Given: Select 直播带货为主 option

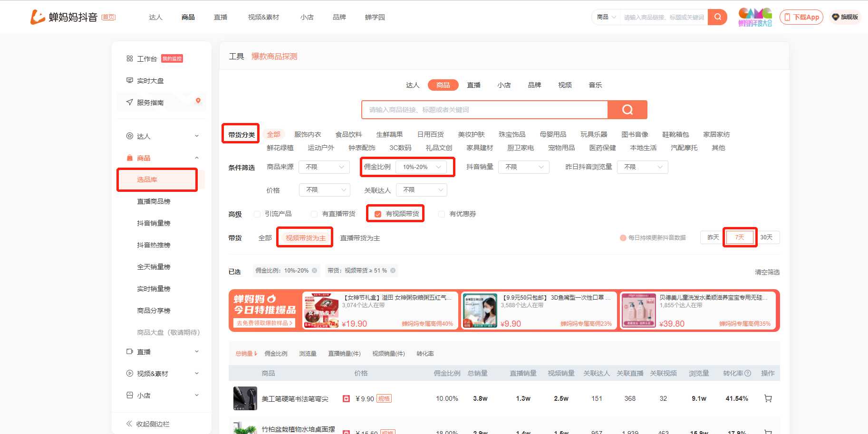Looking at the screenshot, I should [x=360, y=238].
